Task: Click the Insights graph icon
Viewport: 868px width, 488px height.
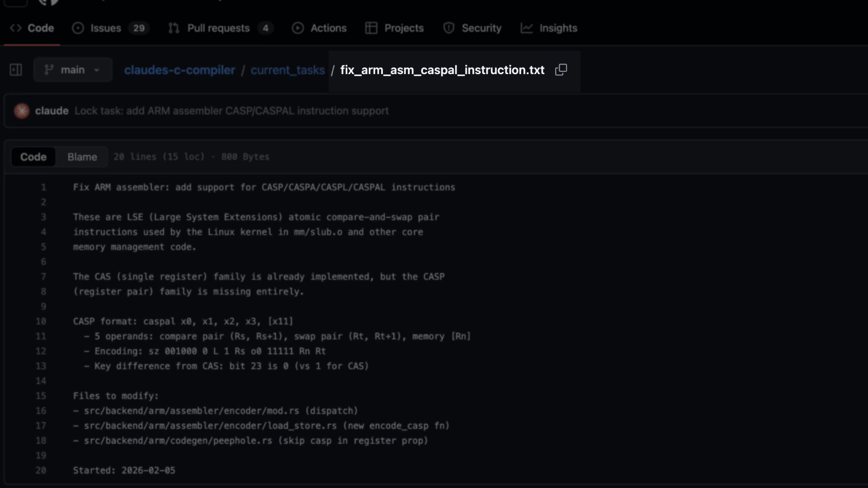Action: 527,28
